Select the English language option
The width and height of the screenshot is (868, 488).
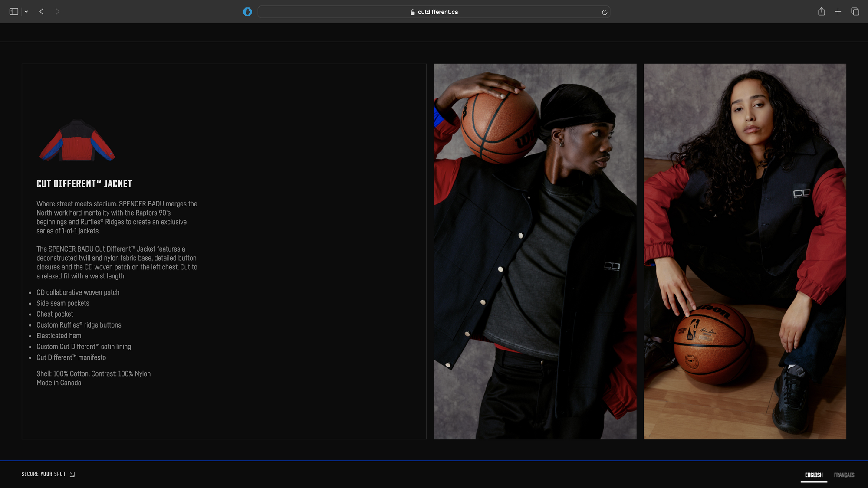point(813,475)
